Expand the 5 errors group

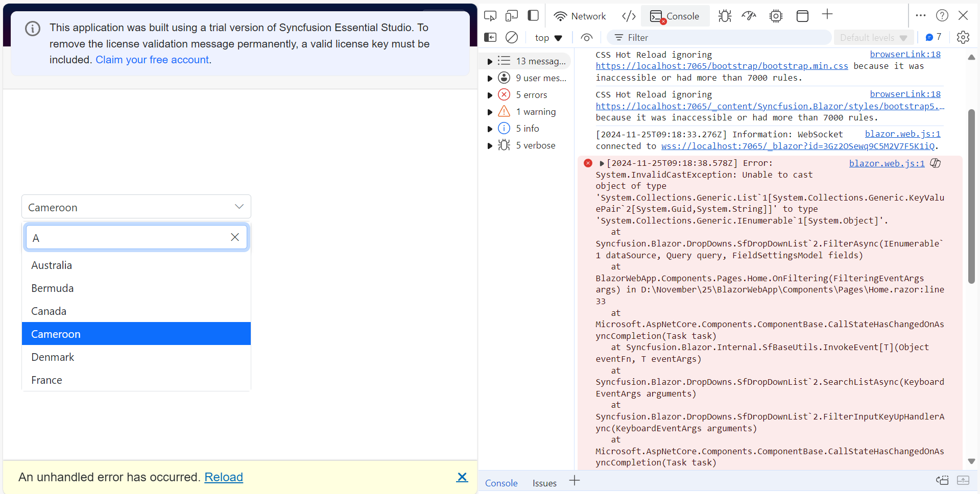tap(490, 95)
